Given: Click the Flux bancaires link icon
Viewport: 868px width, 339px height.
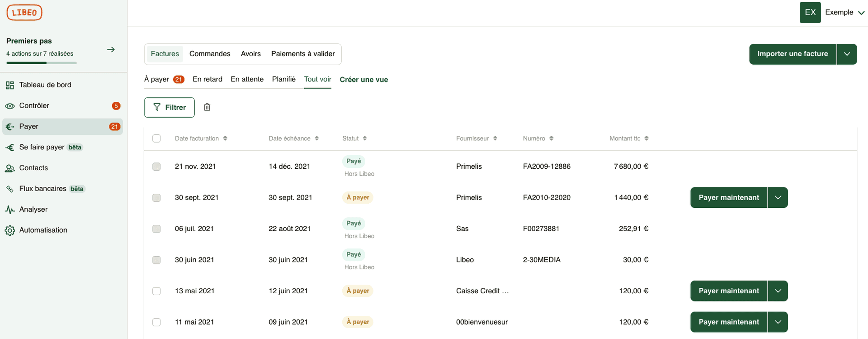Looking at the screenshot, I should click(x=9, y=189).
